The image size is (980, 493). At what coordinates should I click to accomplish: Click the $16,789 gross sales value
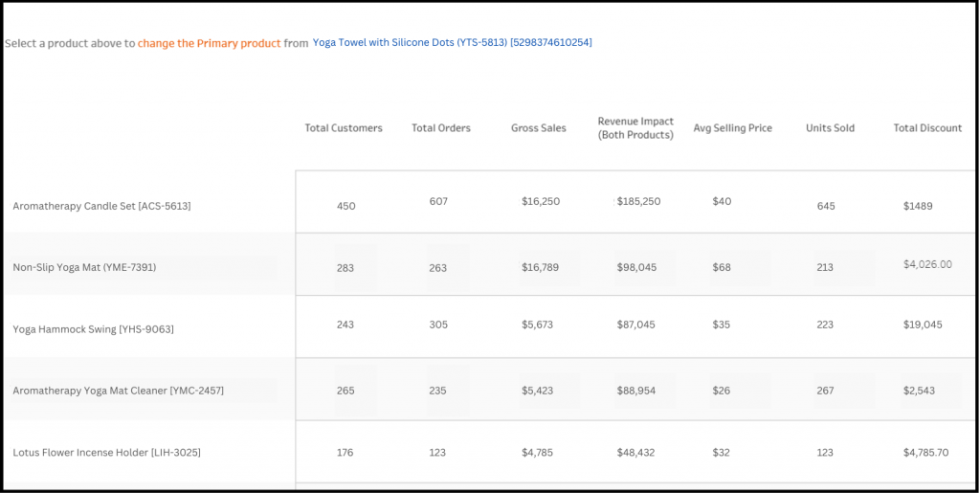point(541,267)
